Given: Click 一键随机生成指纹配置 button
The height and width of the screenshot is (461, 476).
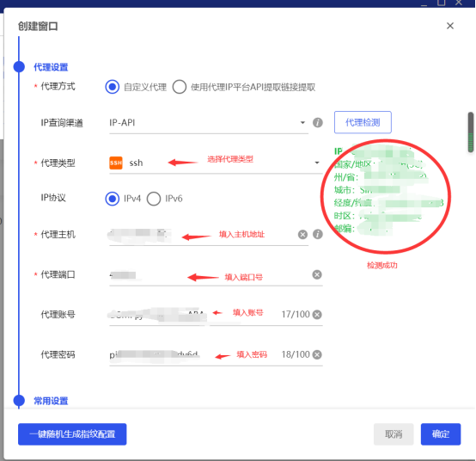Looking at the screenshot, I should coord(72,434).
